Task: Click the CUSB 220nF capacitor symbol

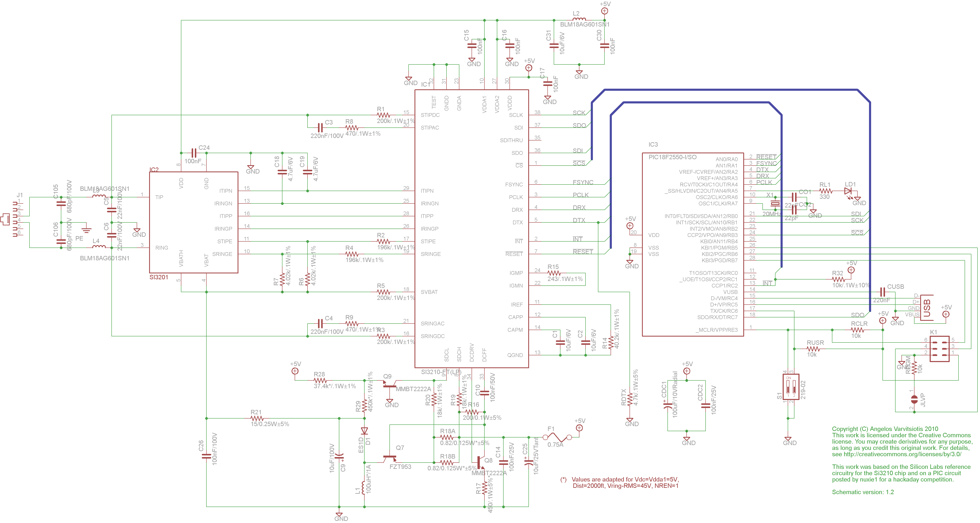Action: [883, 292]
